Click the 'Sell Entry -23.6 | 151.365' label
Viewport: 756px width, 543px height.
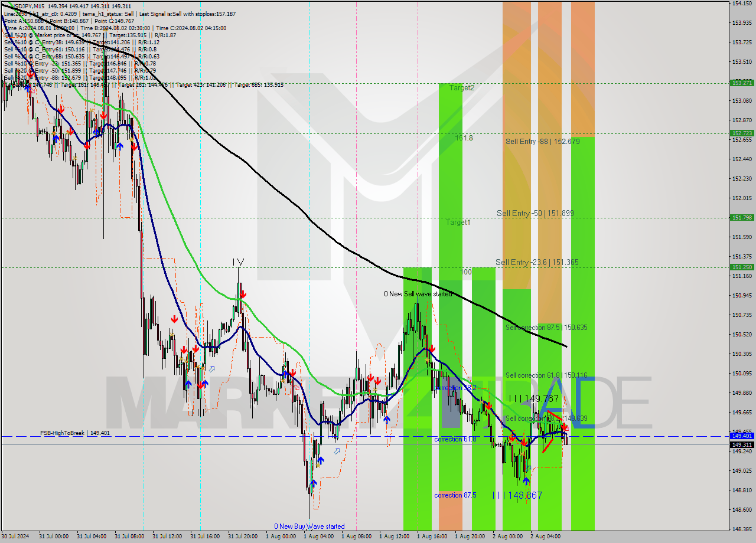point(537,262)
